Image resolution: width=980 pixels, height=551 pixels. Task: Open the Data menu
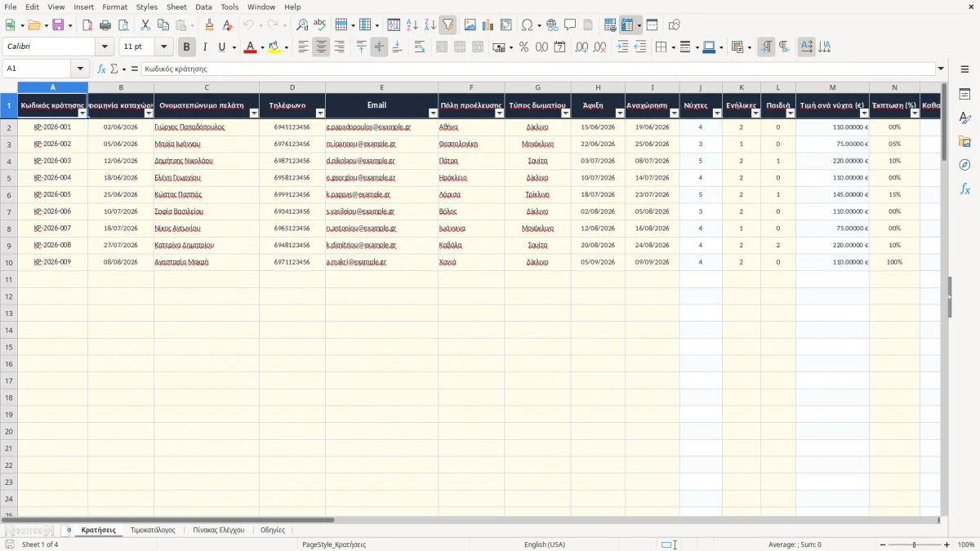[203, 7]
